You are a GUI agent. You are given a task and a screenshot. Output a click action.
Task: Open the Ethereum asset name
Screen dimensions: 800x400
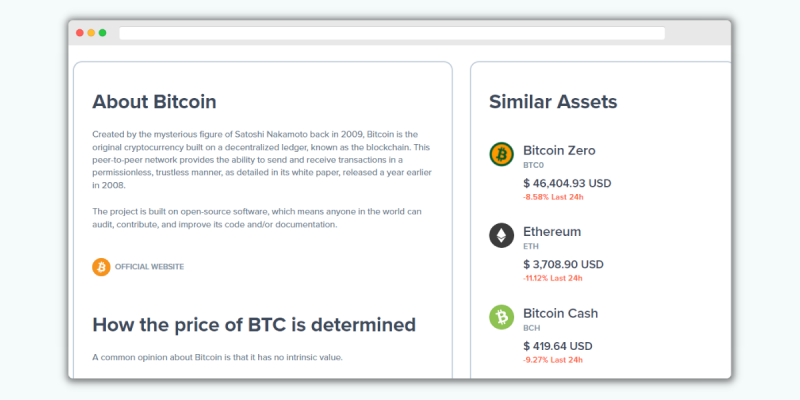click(552, 232)
